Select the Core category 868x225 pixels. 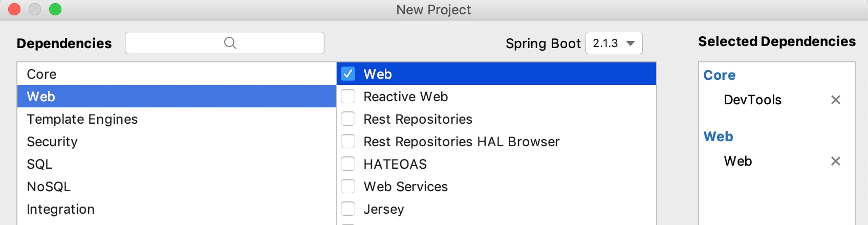(x=41, y=74)
